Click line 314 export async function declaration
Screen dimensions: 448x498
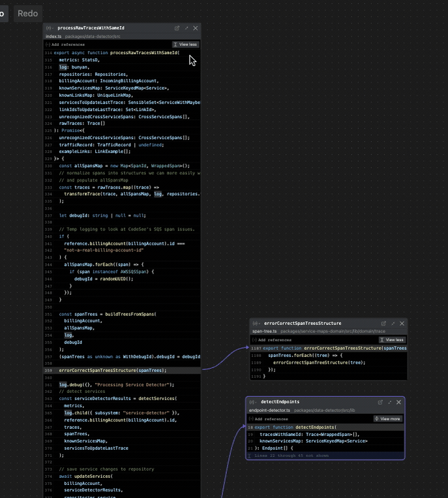pyautogui.click(x=122, y=53)
